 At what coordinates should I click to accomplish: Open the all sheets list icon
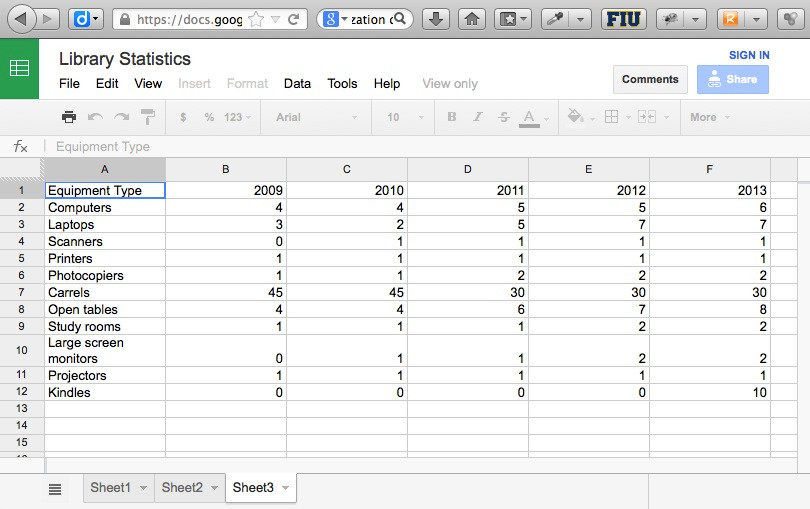click(55, 488)
